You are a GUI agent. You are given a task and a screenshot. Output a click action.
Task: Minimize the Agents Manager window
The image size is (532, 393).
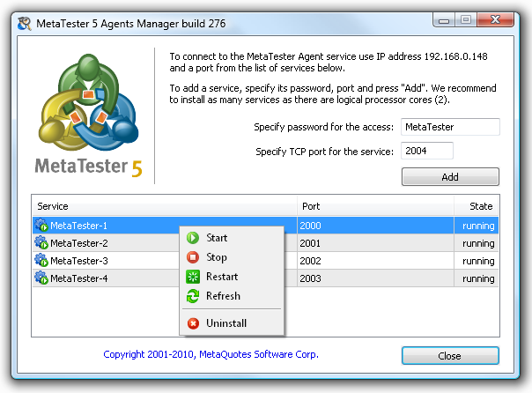pyautogui.click(x=444, y=20)
